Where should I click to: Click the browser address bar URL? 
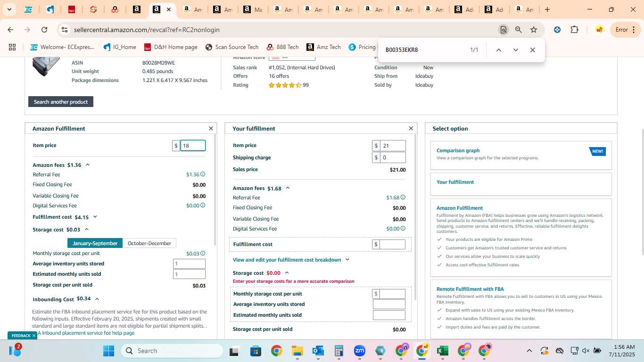147,30
